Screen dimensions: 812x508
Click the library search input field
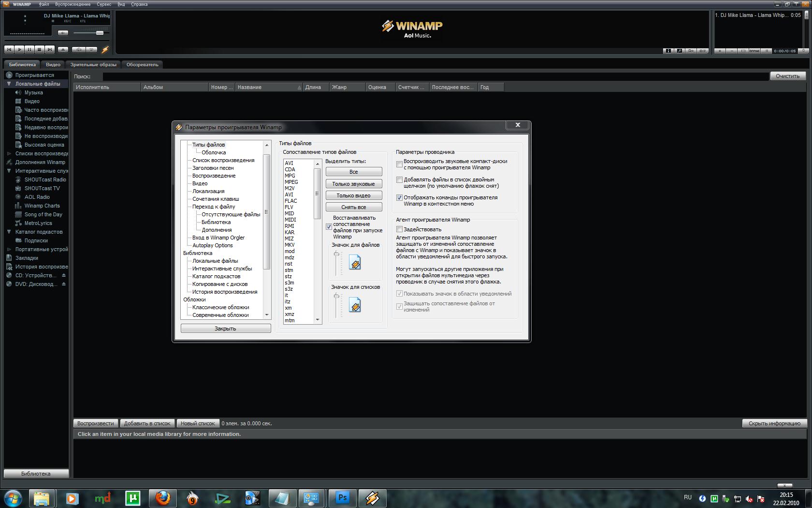pos(435,76)
